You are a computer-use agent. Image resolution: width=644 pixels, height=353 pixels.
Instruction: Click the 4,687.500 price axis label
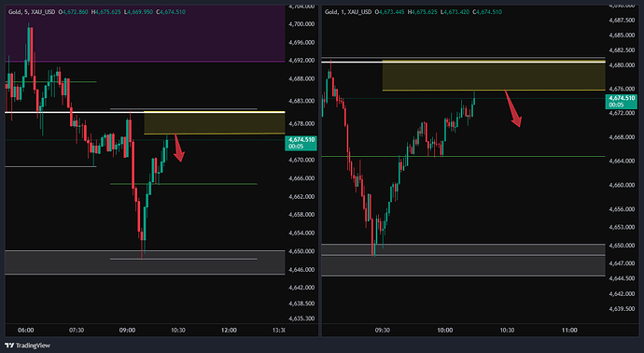[x=623, y=21]
